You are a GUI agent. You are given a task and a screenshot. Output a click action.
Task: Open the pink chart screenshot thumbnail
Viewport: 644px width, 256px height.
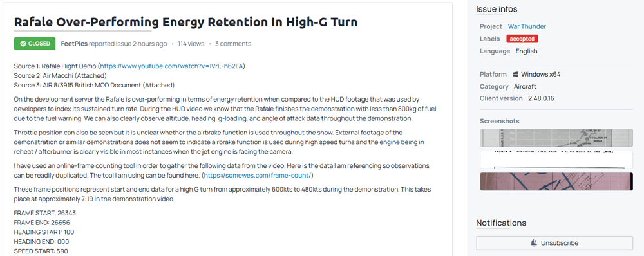pyautogui.click(x=556, y=181)
